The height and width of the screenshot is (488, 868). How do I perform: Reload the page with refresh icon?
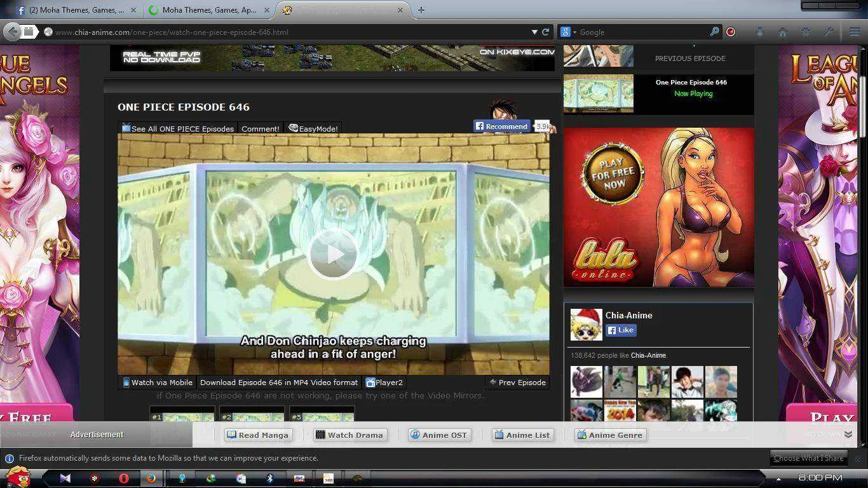point(545,32)
